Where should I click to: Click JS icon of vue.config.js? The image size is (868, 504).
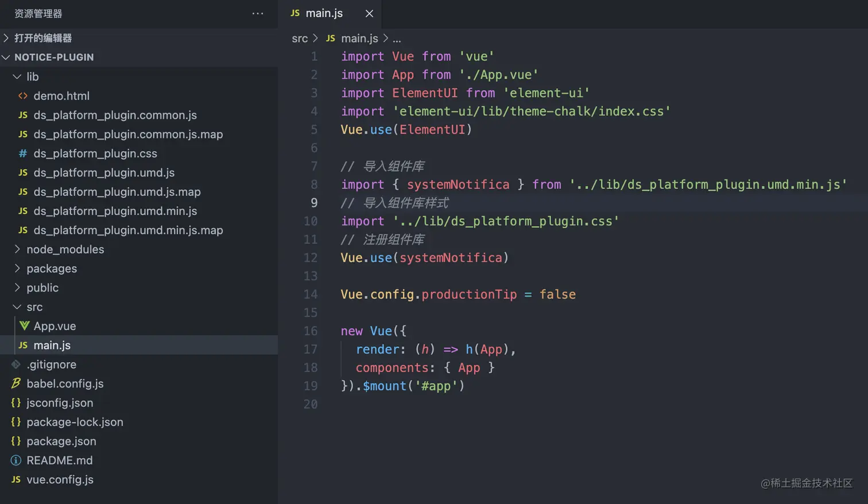pos(16,479)
